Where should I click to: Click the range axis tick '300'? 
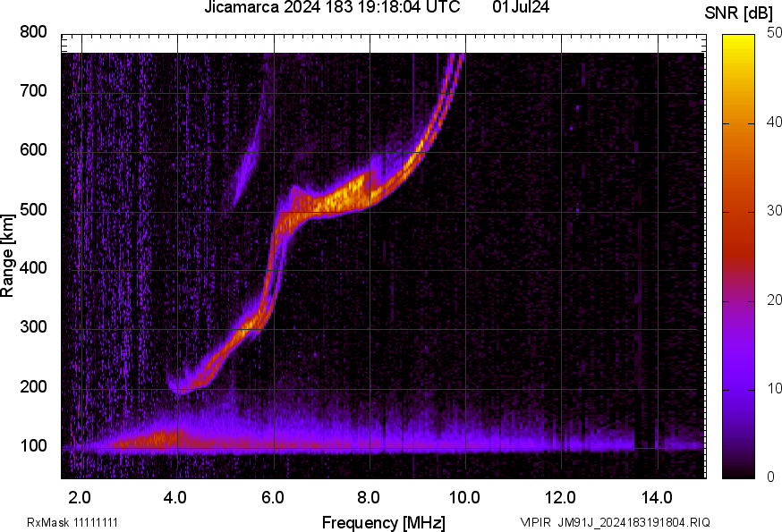click(x=33, y=327)
